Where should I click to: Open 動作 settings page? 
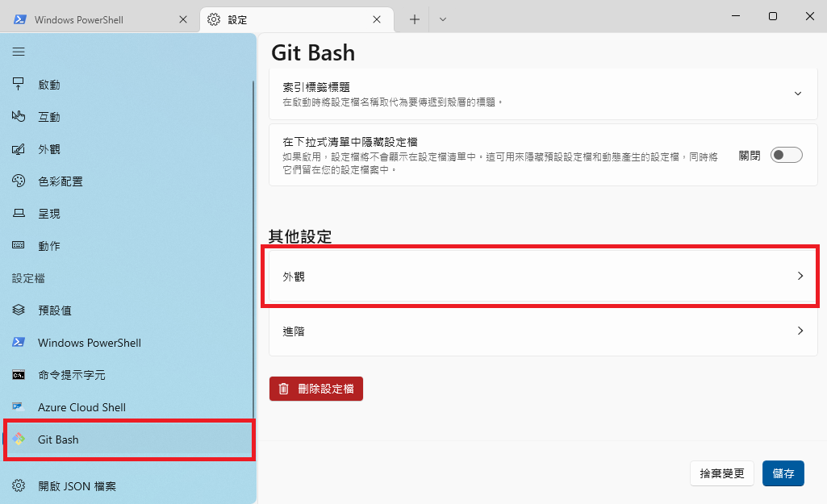[x=128, y=246]
